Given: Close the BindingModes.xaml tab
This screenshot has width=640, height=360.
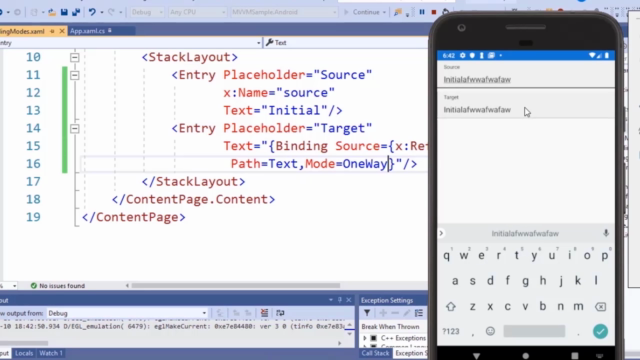Looking at the screenshot, I should pyautogui.click(x=62, y=31).
